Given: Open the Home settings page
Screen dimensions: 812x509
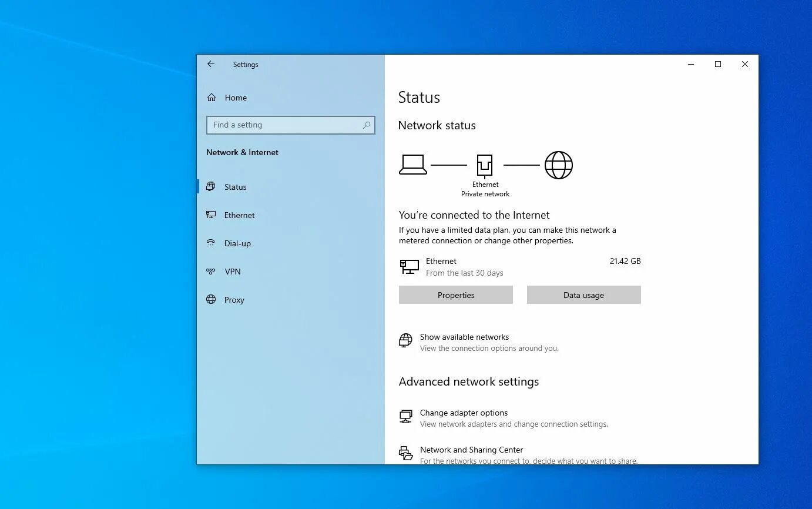Looking at the screenshot, I should (x=236, y=98).
